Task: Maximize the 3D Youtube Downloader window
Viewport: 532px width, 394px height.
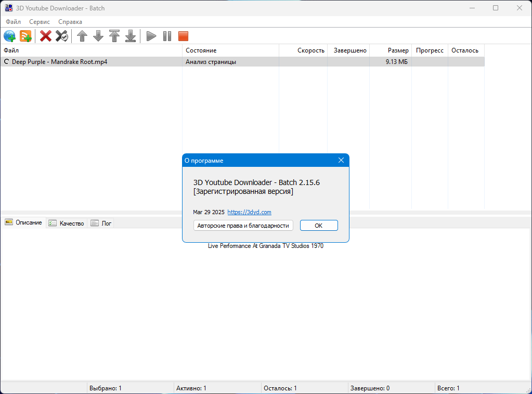Action: coord(496,8)
